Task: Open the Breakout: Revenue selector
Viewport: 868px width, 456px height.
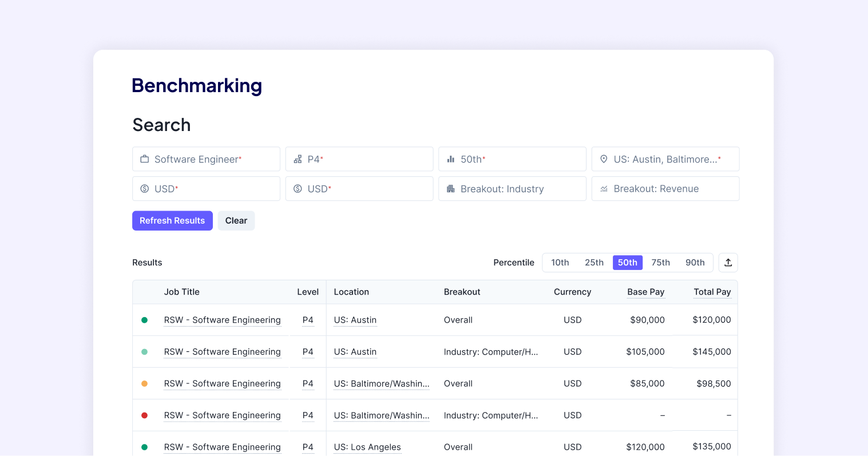Action: [665, 189]
